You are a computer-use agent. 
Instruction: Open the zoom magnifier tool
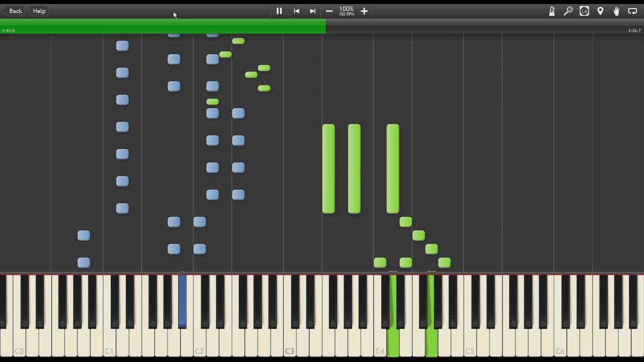pos(568,11)
